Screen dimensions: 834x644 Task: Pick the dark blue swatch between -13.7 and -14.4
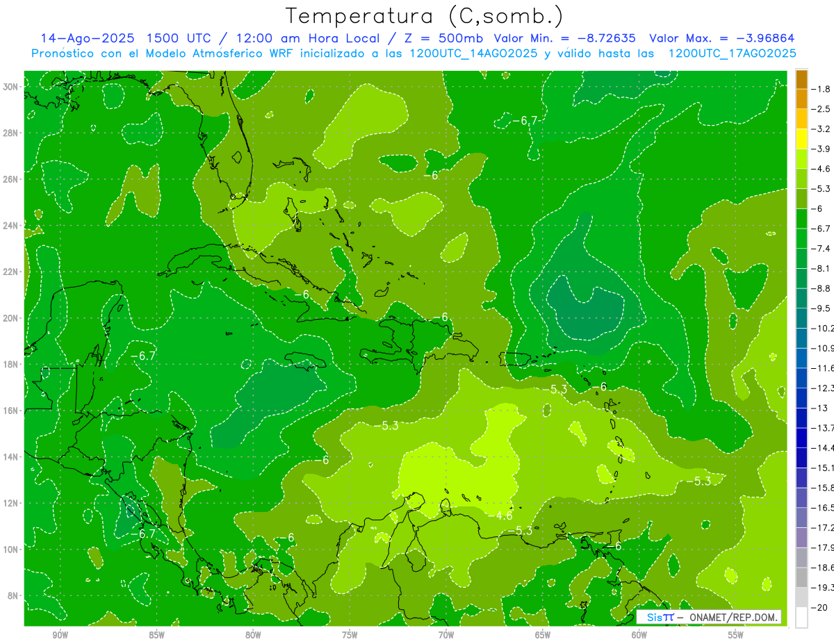[801, 438]
